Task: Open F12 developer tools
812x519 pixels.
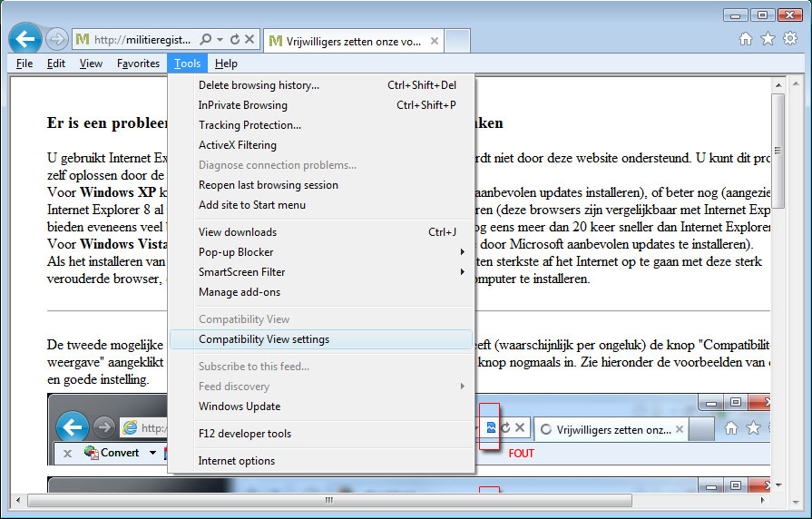Action: tap(321, 434)
